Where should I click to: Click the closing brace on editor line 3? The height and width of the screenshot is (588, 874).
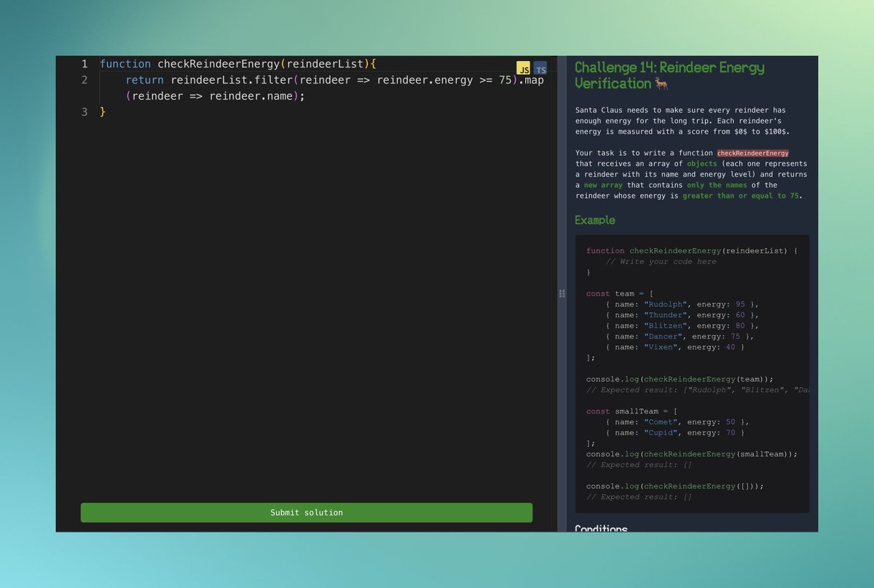103,112
